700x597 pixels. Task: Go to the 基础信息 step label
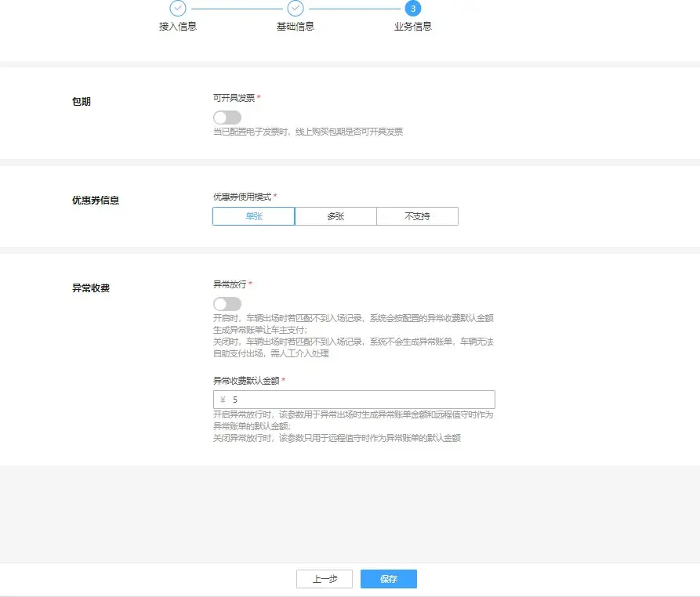coord(296,27)
